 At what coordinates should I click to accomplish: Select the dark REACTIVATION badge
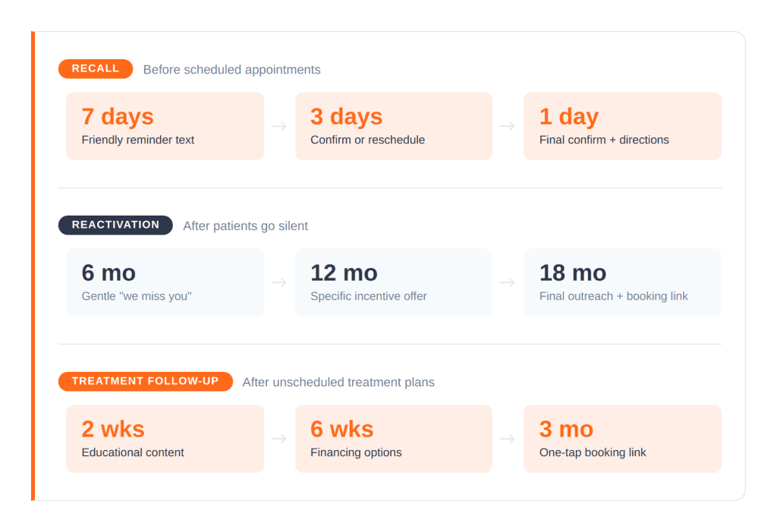pyautogui.click(x=115, y=225)
